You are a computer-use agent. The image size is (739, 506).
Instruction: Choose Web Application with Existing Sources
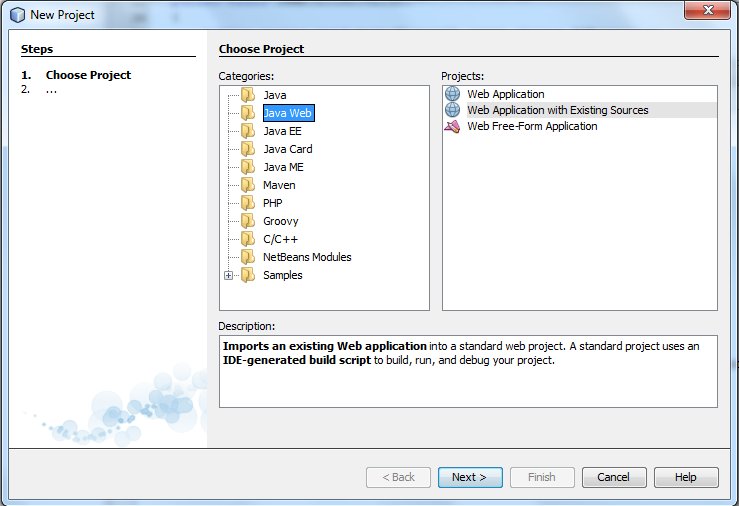coord(558,110)
